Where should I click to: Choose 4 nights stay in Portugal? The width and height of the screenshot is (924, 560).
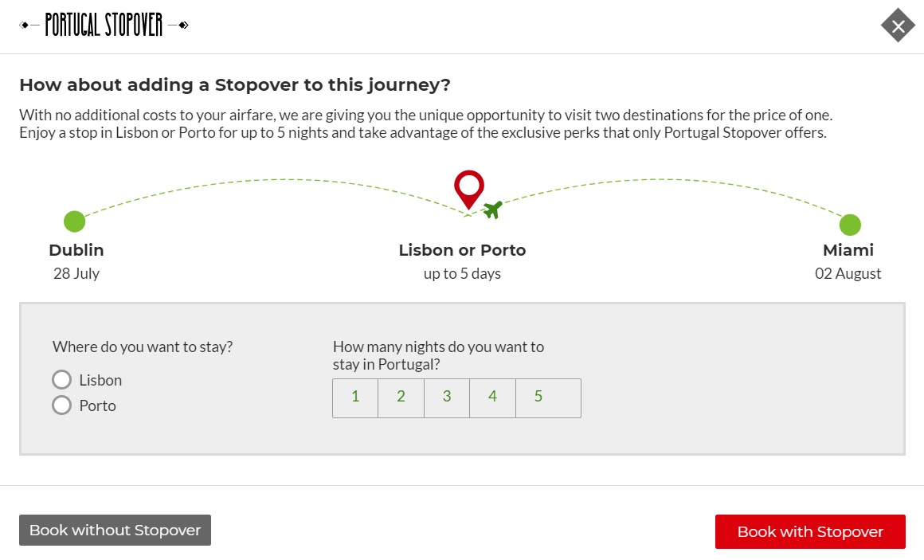(492, 397)
